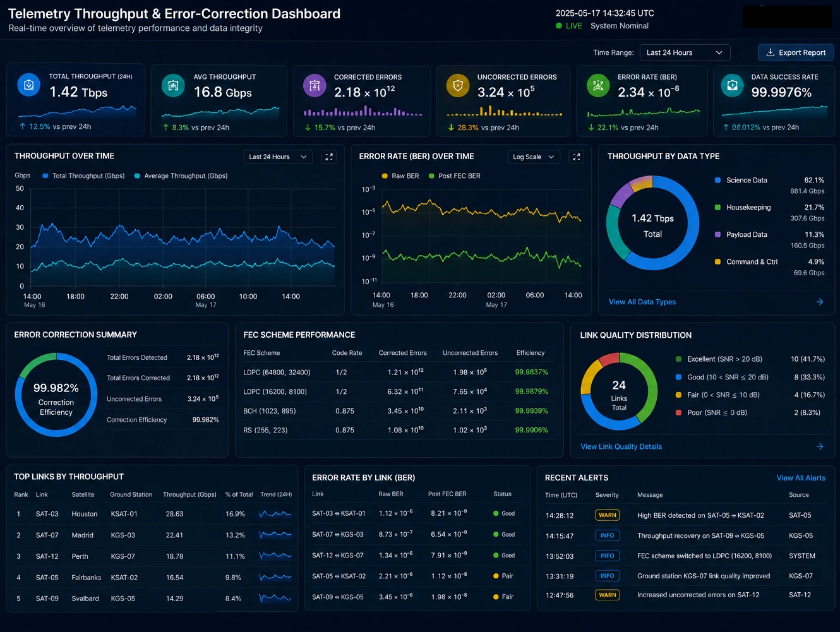The height and width of the screenshot is (632, 840).
Task: Toggle the Post FEC BER legend series
Action: point(454,176)
